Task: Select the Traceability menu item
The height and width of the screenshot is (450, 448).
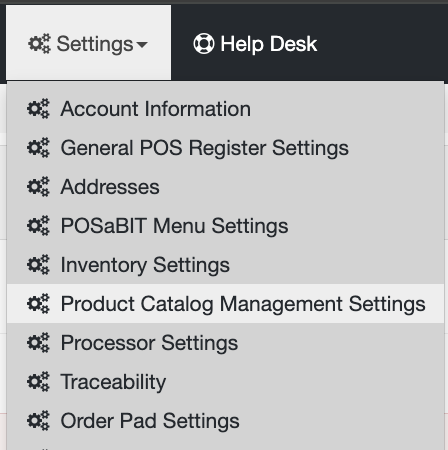Action: pyautogui.click(x=225, y=382)
